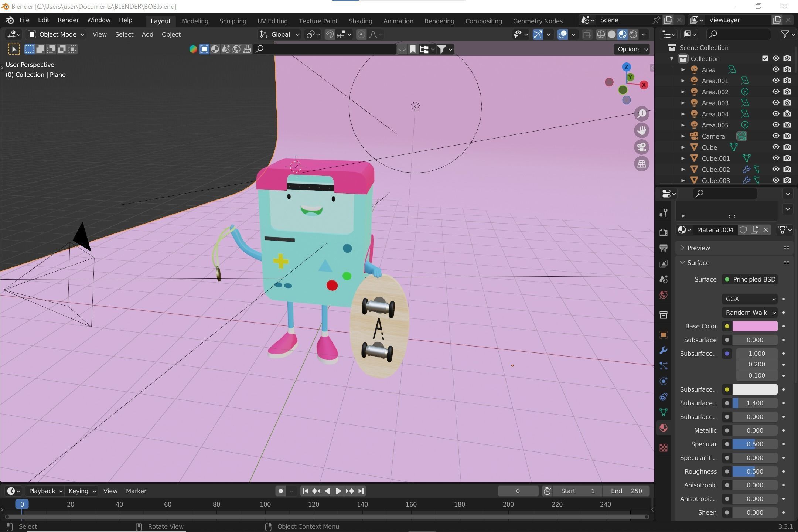Toggle proportional editing icon
The height and width of the screenshot is (532, 798).
[361, 34]
